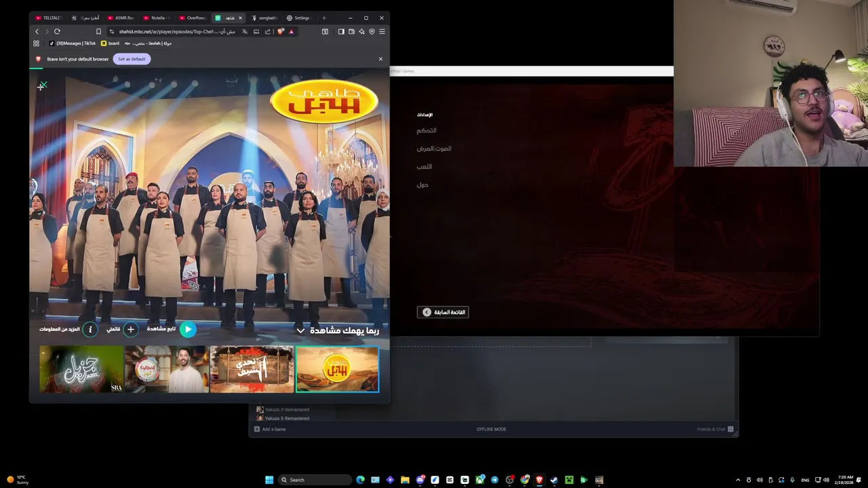Open the Jawlah bookmark
This screenshot has height=488, width=868.
click(148, 43)
